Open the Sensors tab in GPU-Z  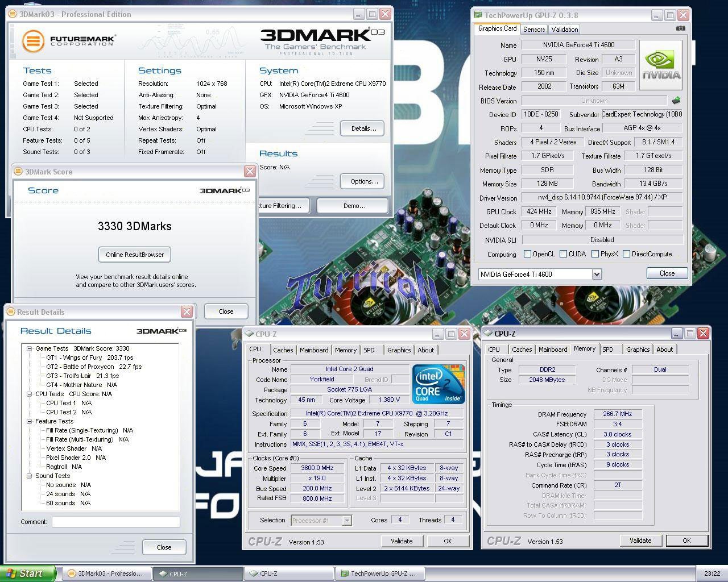534,29
